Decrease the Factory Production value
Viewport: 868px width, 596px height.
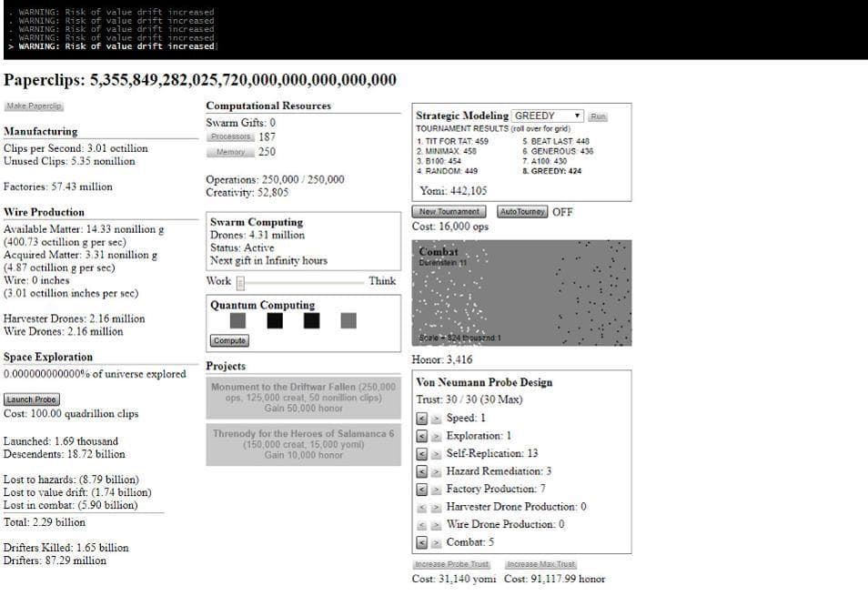(x=421, y=490)
